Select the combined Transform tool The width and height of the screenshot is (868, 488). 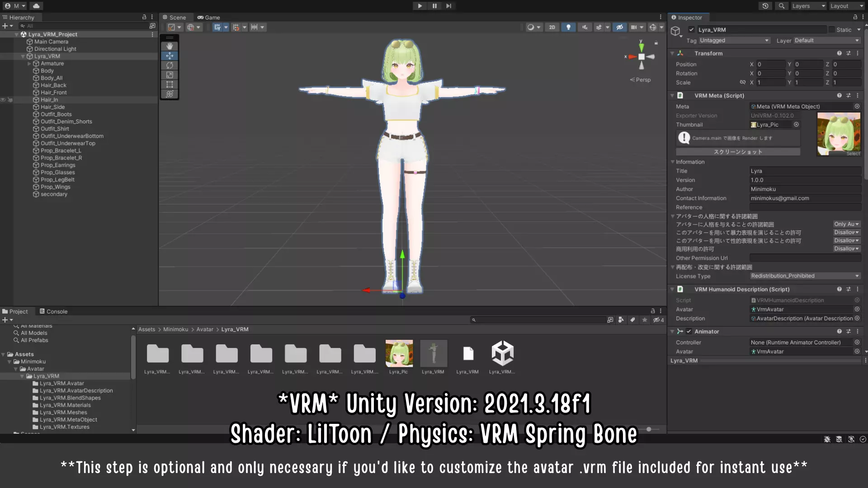[x=170, y=94]
